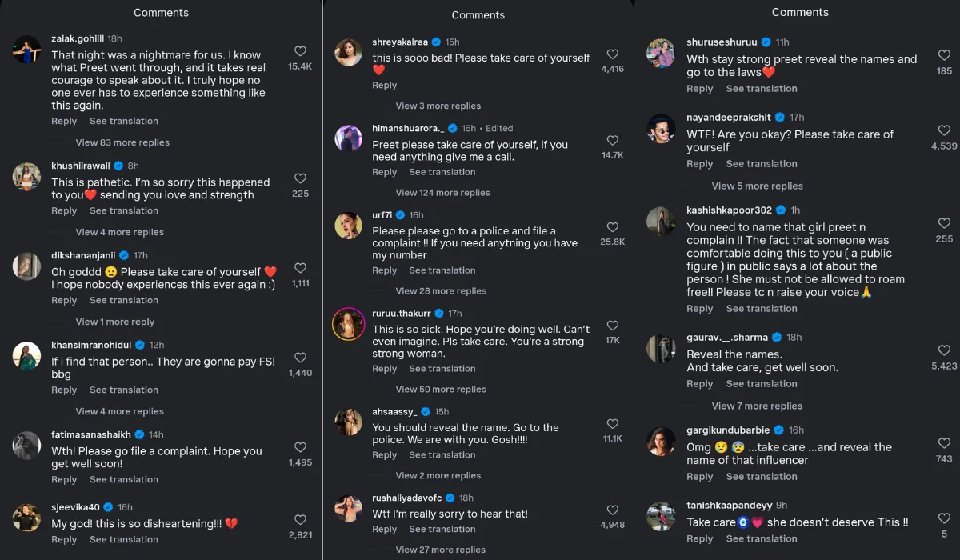Viewport: 960px width, 560px height.
Task: Like zalak.gohilll's comment with the heart
Action: [300, 51]
